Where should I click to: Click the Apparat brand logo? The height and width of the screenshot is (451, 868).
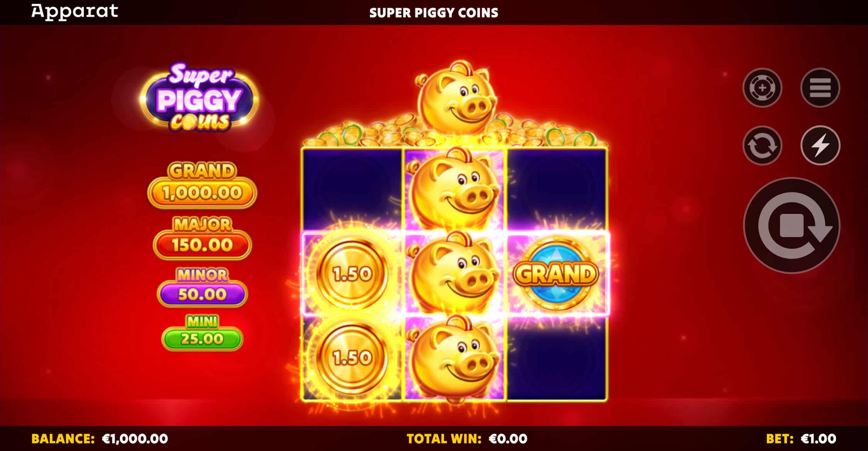pyautogui.click(x=75, y=12)
